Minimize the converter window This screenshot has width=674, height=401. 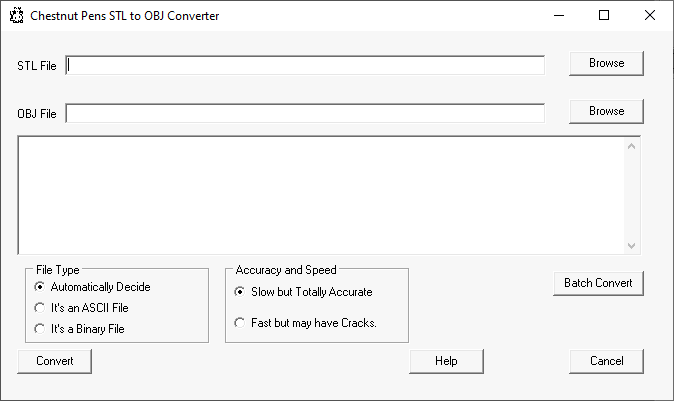pyautogui.click(x=559, y=15)
